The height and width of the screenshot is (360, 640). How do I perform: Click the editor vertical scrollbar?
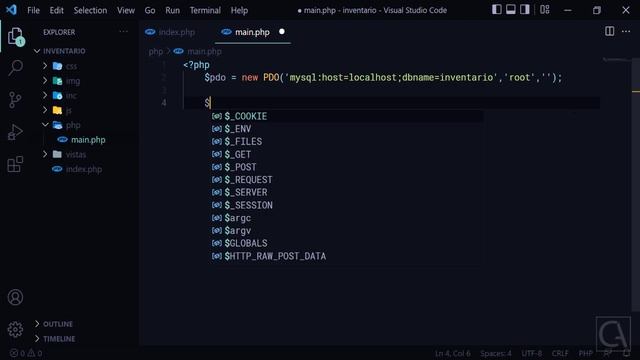click(636, 184)
